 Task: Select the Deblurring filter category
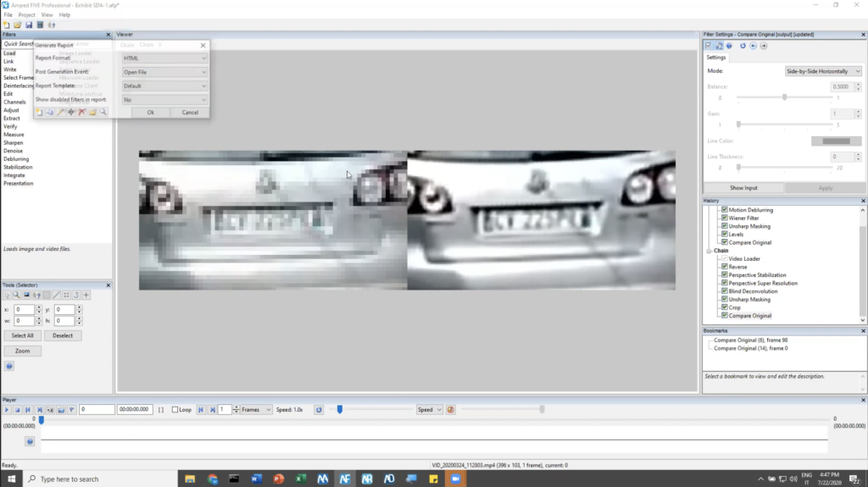click(16, 159)
